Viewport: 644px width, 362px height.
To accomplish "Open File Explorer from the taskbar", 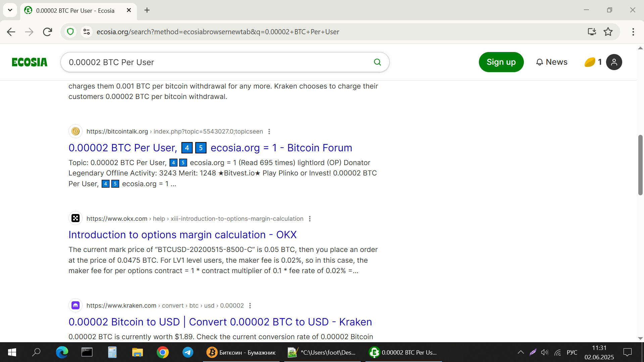I will (x=137, y=352).
